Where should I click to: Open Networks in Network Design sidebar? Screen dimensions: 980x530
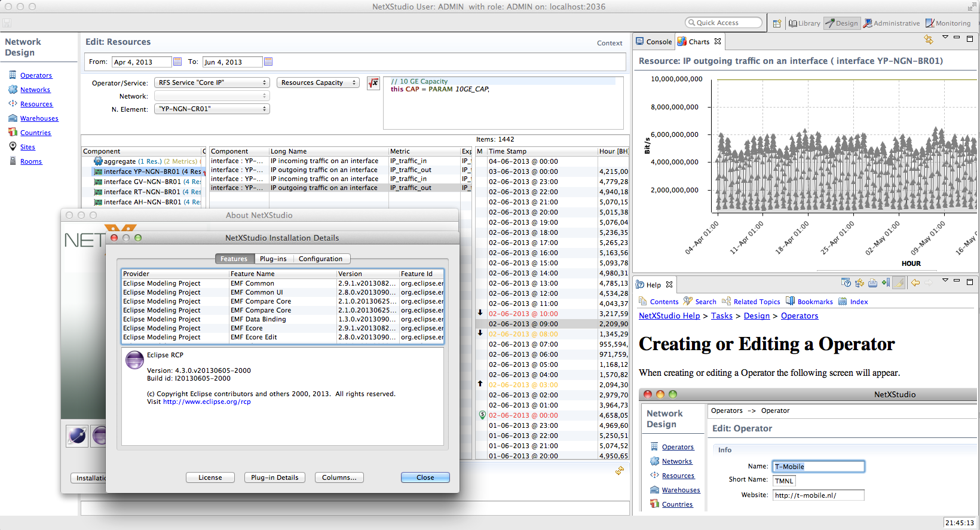[x=35, y=90]
